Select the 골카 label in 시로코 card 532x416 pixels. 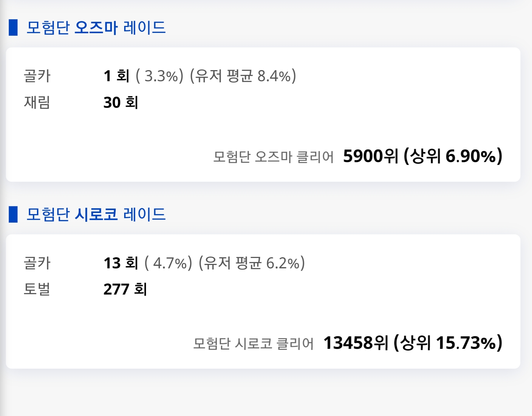37,263
